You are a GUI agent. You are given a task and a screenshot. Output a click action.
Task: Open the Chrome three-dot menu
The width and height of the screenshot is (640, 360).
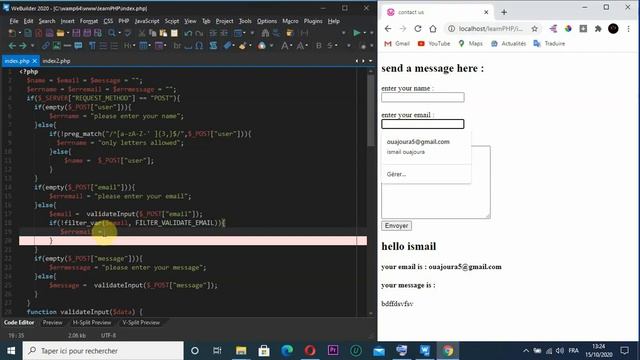[629, 29]
